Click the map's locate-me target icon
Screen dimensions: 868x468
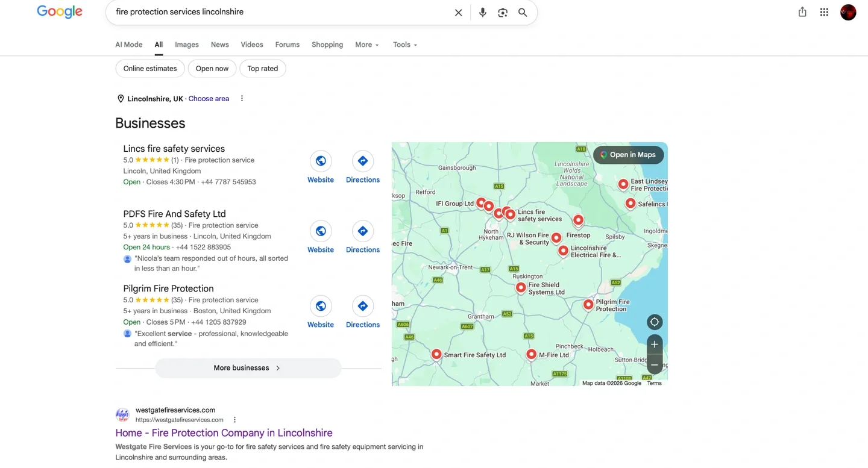655,322
